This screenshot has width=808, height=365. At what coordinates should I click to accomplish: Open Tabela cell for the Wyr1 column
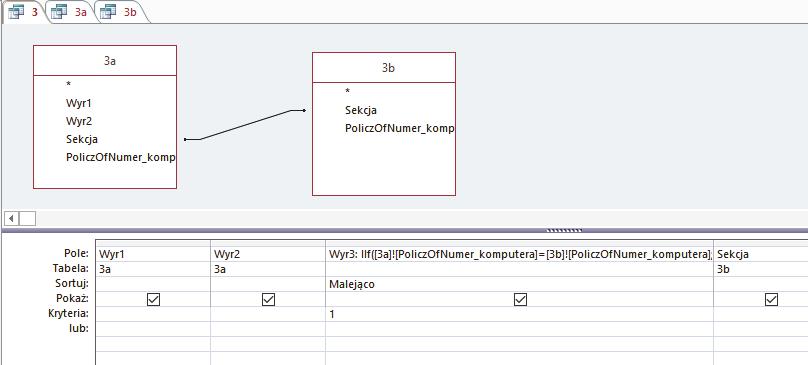pos(153,269)
